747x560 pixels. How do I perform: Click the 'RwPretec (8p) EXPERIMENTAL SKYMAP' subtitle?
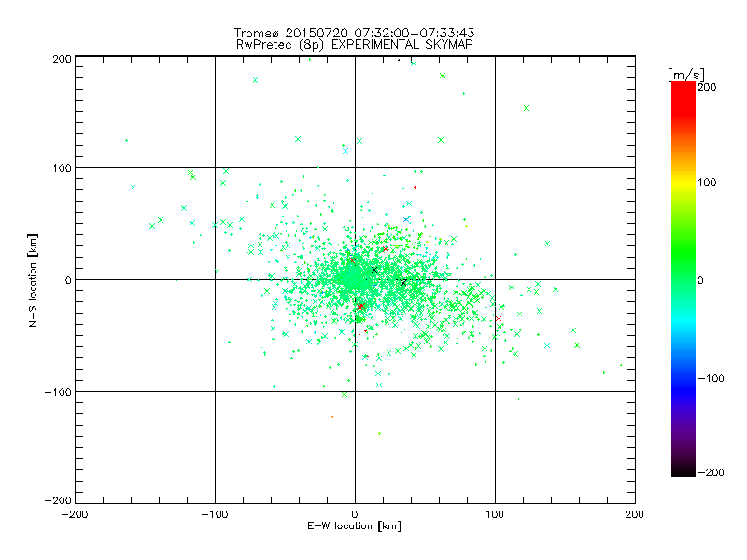[355, 45]
